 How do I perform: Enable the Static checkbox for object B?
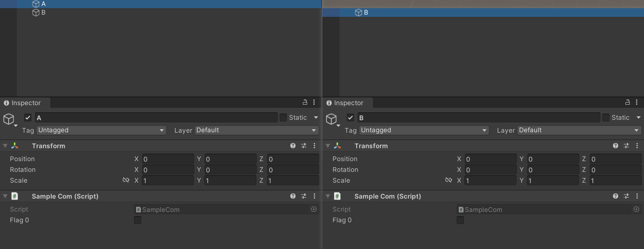[606, 118]
